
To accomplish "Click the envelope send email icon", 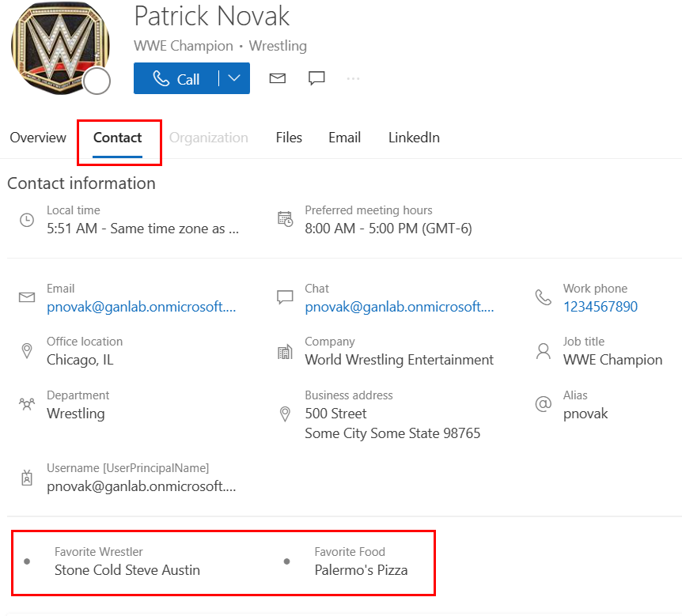I will pyautogui.click(x=277, y=78).
